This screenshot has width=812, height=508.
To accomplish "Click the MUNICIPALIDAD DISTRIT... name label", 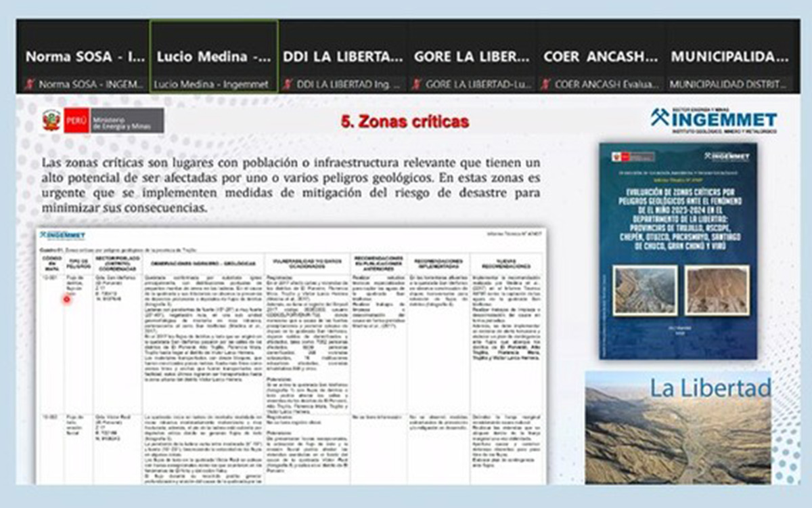I will click(x=729, y=85).
